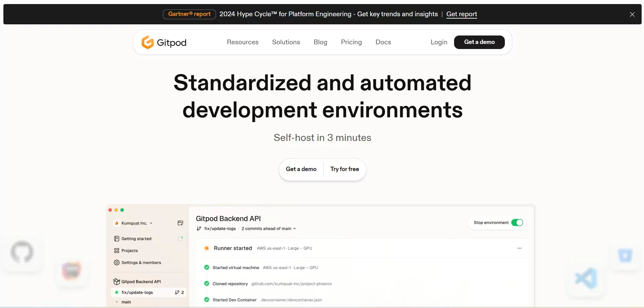
Task: Expand the Kumquat Inc. organization dropdown
Action: (134, 223)
